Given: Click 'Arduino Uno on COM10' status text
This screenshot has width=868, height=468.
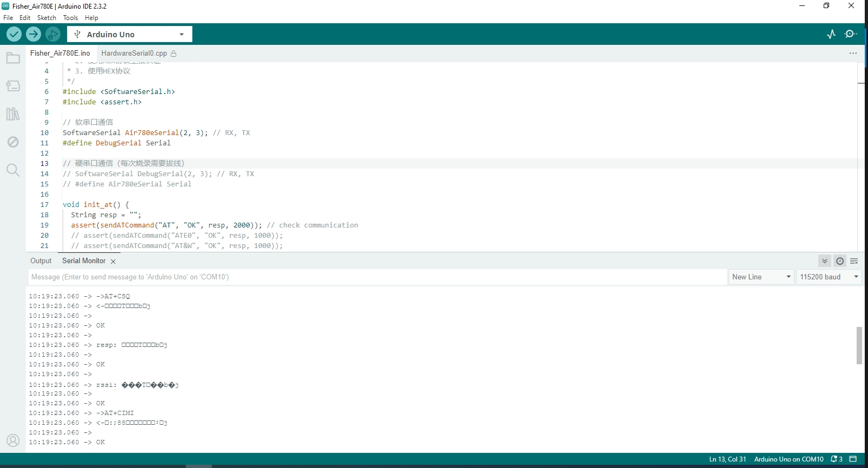Looking at the screenshot, I should (x=789, y=459).
